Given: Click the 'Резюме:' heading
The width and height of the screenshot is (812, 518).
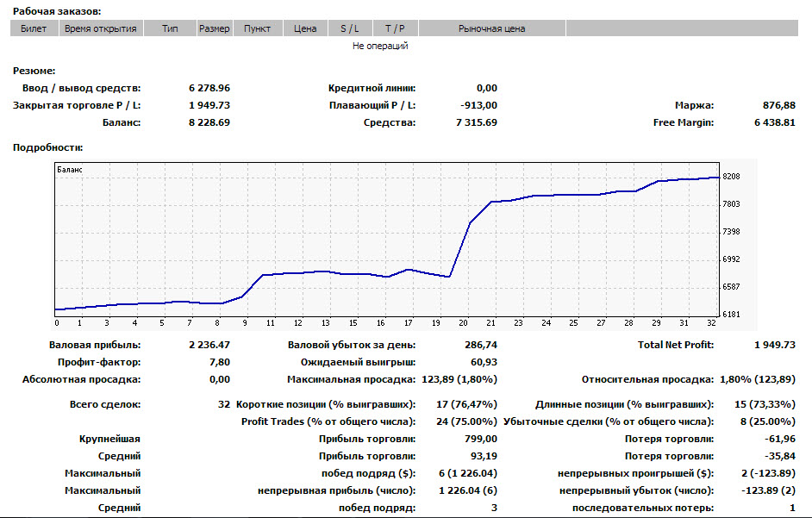Looking at the screenshot, I should 34,71.
